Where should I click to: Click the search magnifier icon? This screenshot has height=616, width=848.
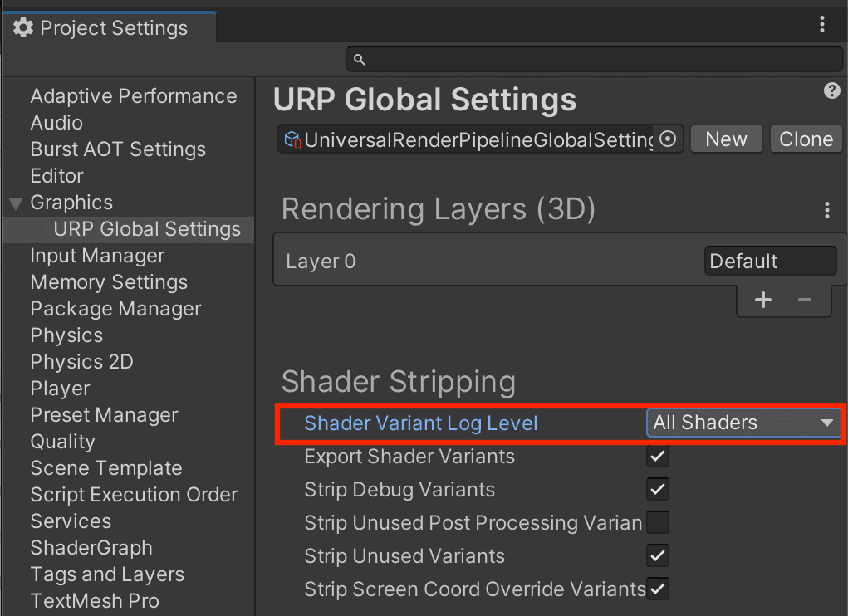[x=360, y=60]
